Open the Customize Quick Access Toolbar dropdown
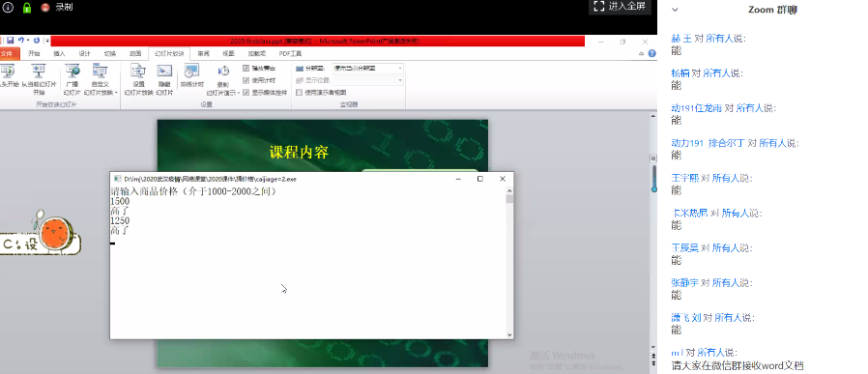The height and width of the screenshot is (374, 868). pos(47,41)
